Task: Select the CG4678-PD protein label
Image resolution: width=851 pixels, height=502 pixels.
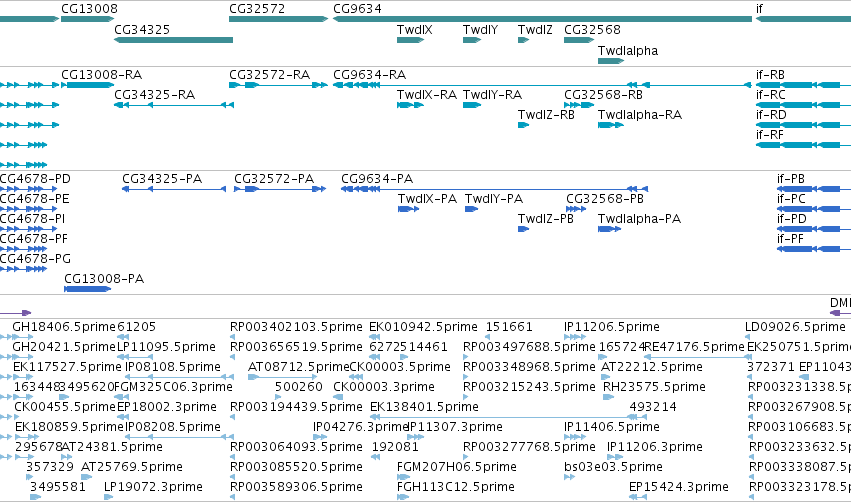Action: coord(35,179)
